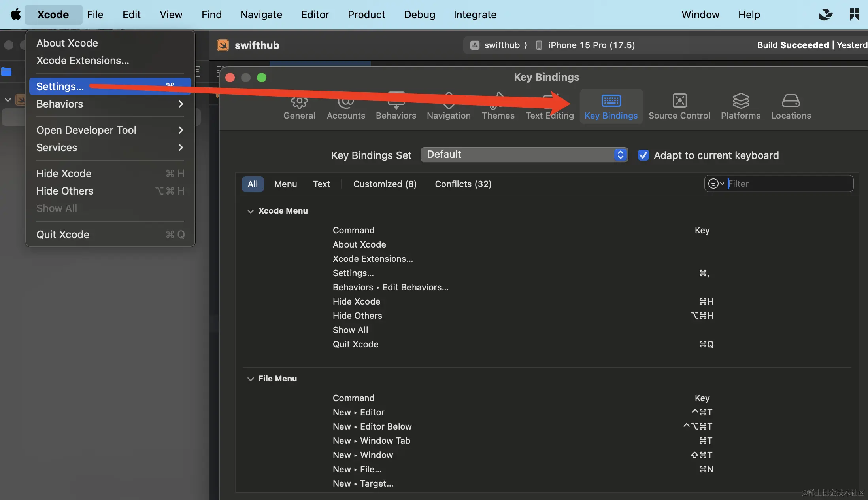868x500 pixels.
Task: Open the Behaviors settings pane
Action: pyautogui.click(x=396, y=107)
